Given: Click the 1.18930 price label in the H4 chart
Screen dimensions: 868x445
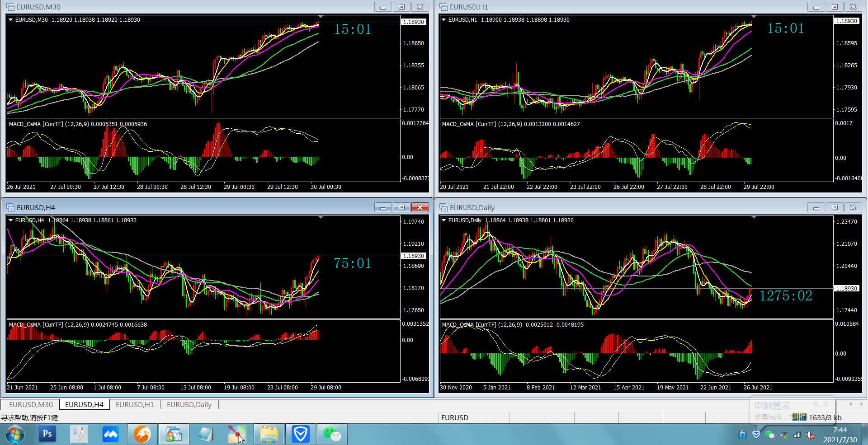Looking at the screenshot, I should tap(413, 256).
